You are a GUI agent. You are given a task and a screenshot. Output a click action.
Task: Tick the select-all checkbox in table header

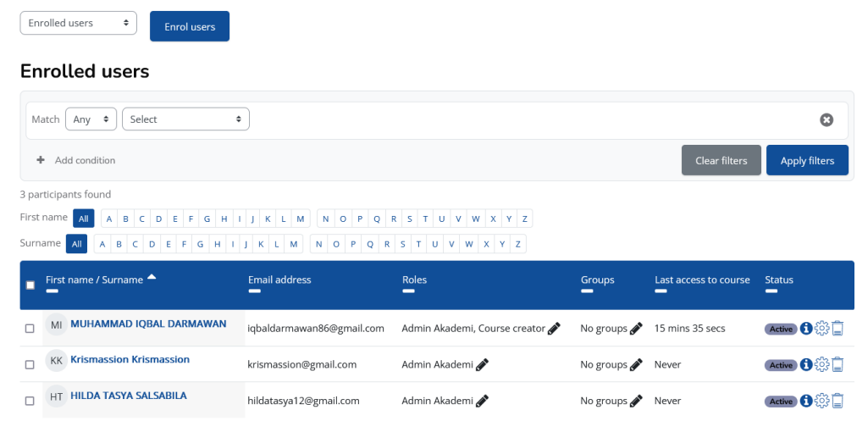(x=30, y=285)
